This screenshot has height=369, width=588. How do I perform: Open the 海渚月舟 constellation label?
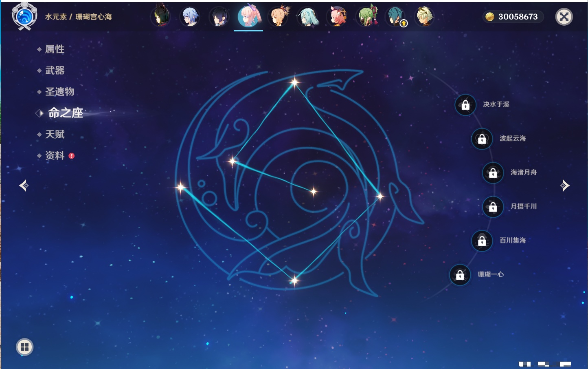524,172
